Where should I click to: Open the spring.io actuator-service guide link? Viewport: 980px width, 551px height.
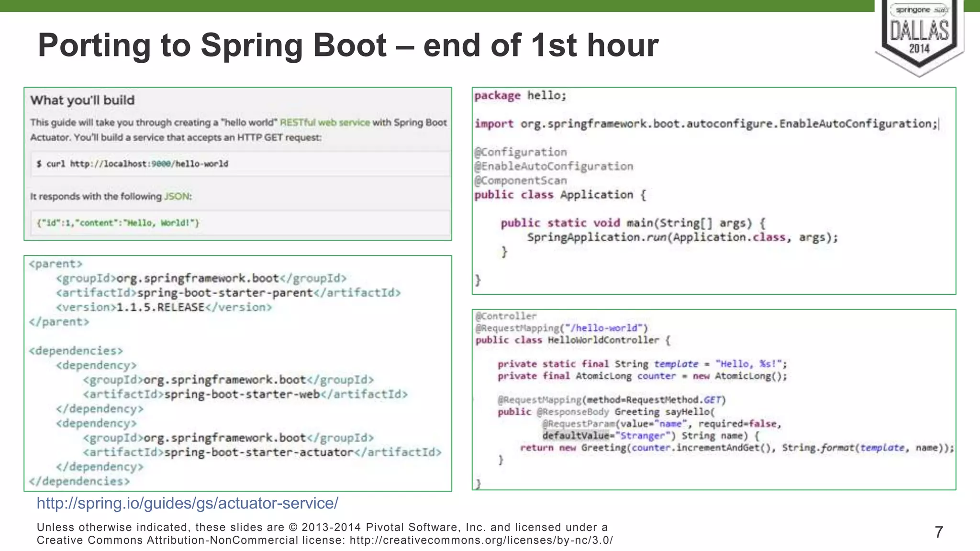point(188,503)
